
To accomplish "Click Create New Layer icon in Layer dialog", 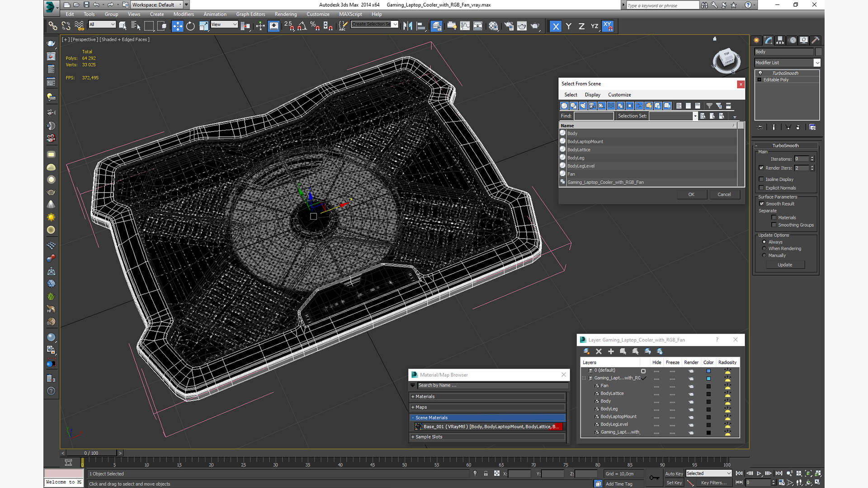I will pos(586,351).
